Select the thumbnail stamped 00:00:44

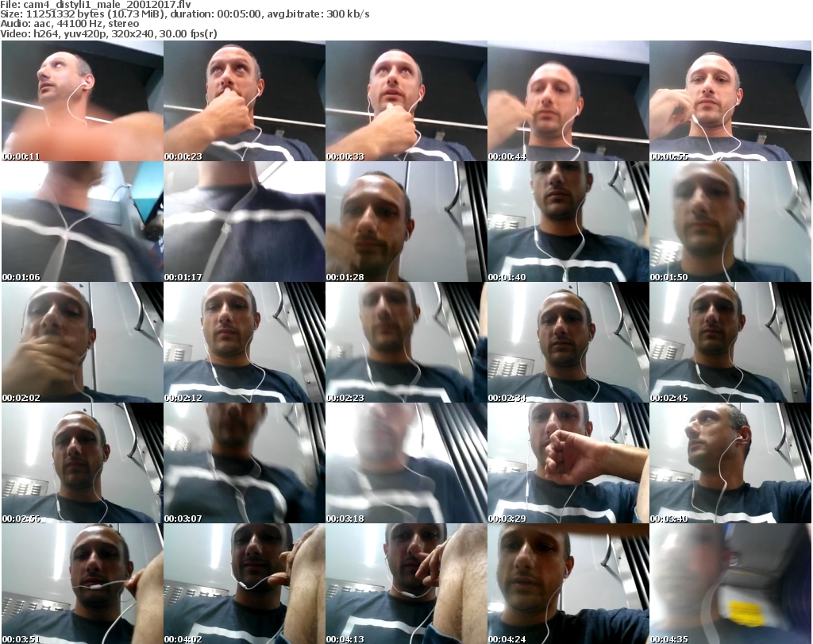tap(568, 101)
